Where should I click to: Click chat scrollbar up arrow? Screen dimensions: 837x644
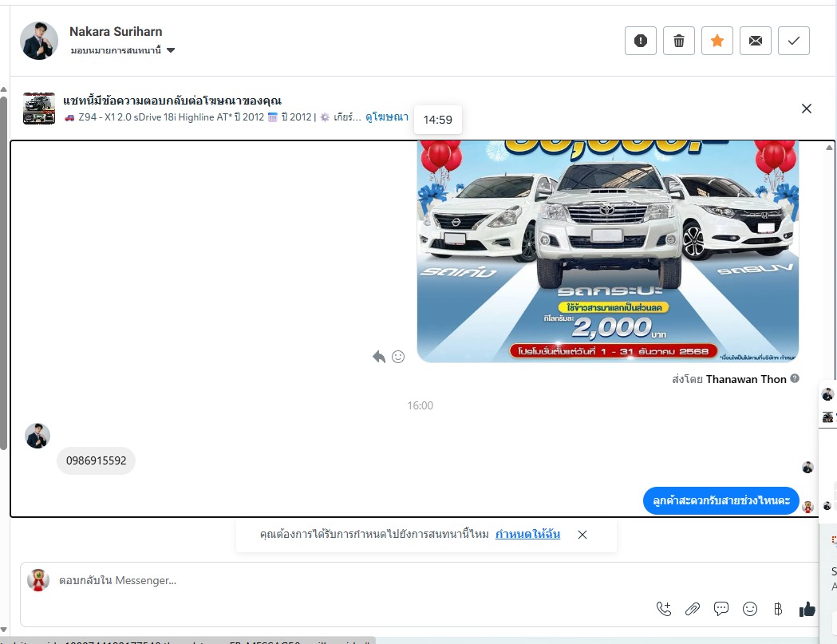pyautogui.click(x=829, y=148)
